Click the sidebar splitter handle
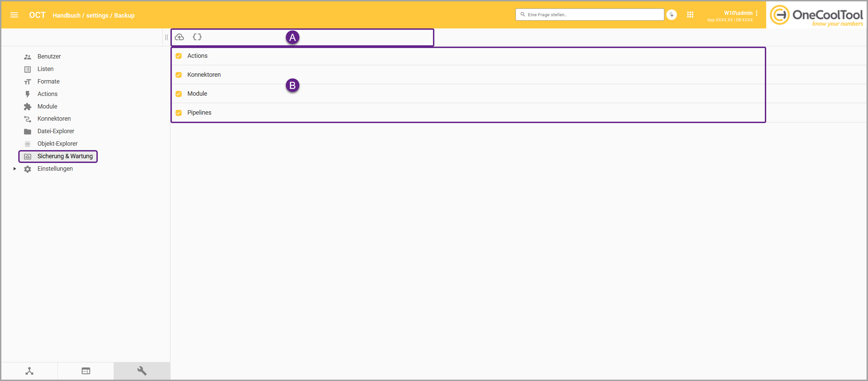The width and height of the screenshot is (868, 381). point(166,38)
